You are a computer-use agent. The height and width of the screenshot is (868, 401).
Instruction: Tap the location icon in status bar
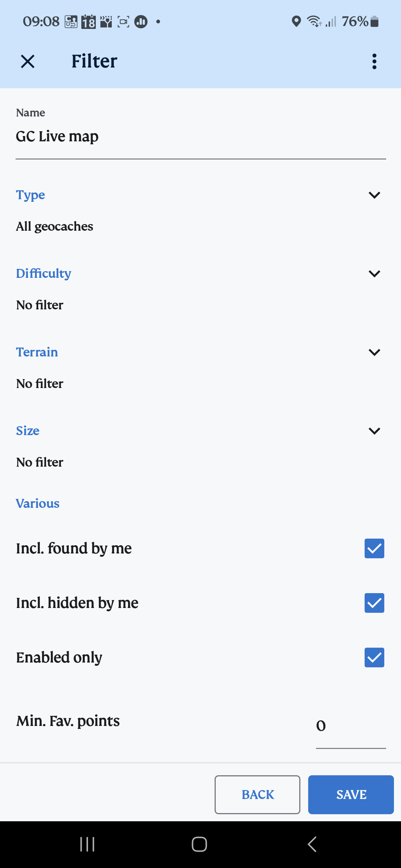pyautogui.click(x=296, y=22)
